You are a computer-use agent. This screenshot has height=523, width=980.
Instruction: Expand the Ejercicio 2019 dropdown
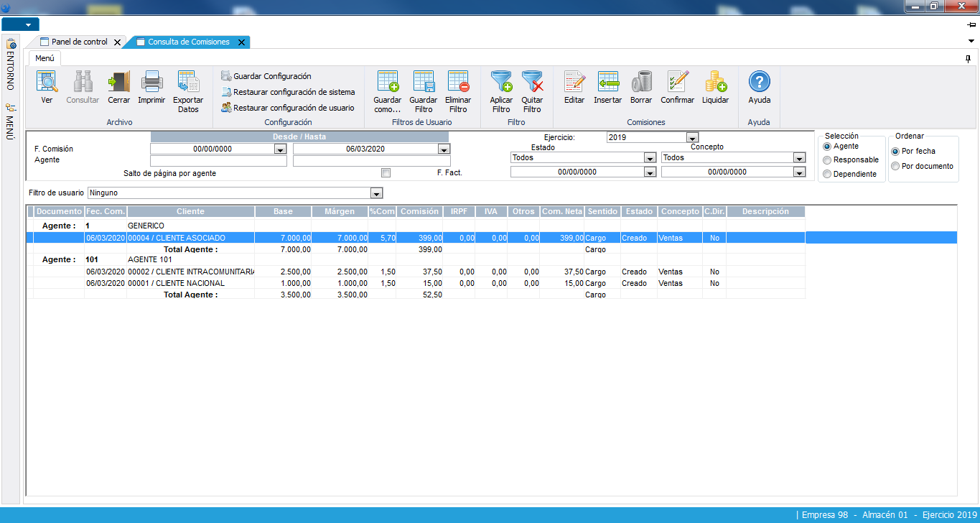[692, 137]
